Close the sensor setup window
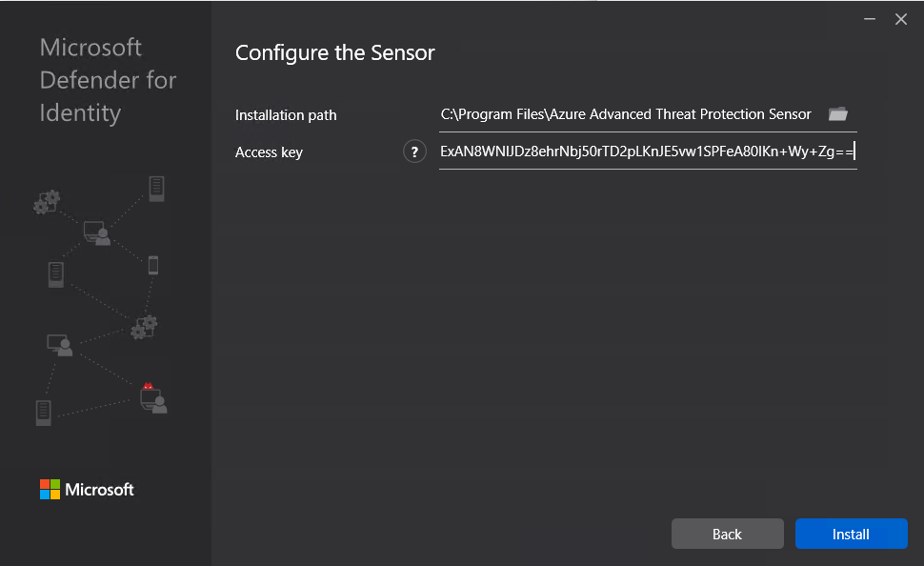The width and height of the screenshot is (924, 566). click(901, 19)
